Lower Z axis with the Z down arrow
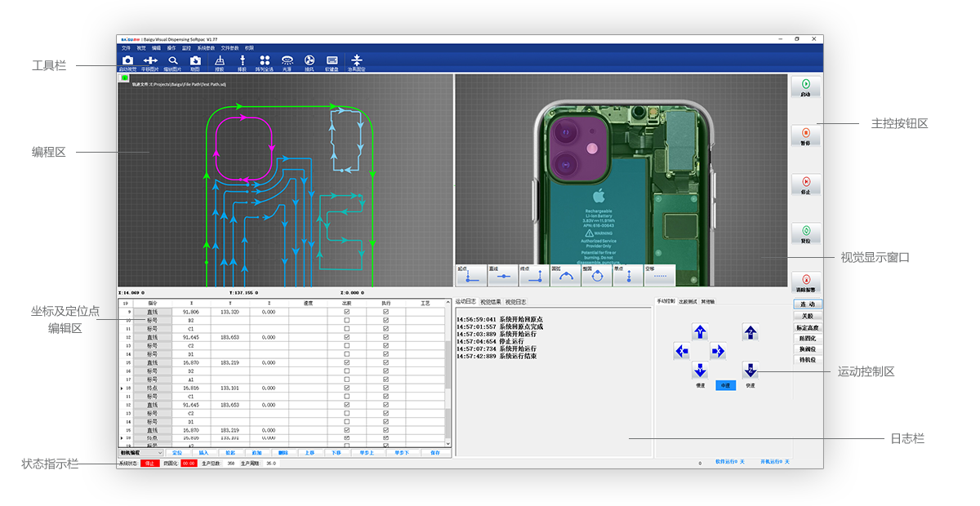 pos(751,370)
